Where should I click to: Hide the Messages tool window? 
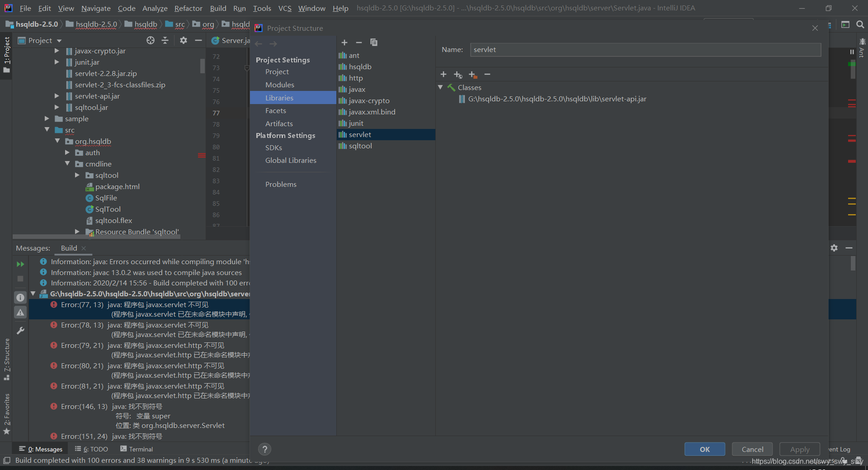849,248
